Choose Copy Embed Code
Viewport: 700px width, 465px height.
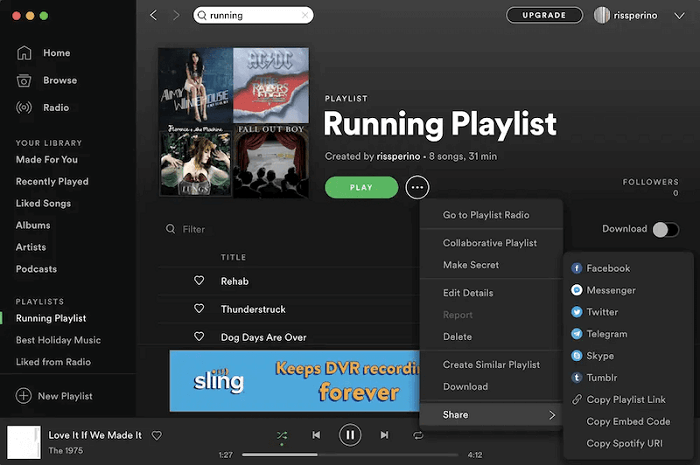coord(628,421)
